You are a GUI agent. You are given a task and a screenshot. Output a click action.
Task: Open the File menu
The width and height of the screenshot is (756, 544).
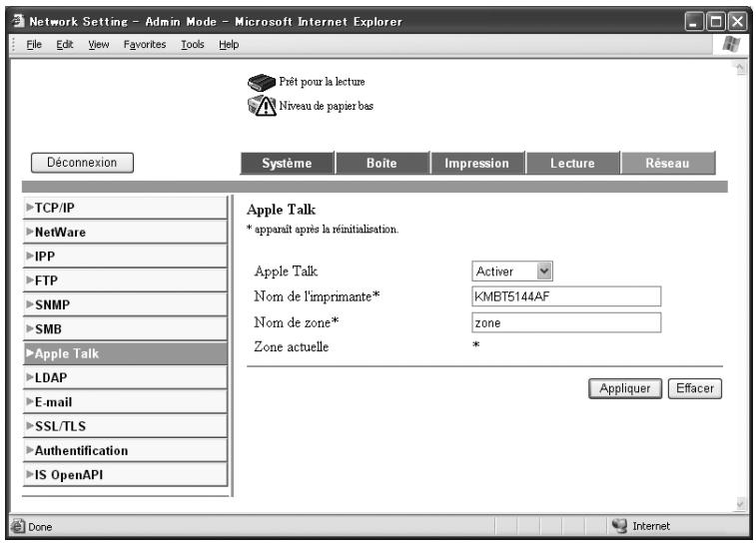[x=34, y=44]
